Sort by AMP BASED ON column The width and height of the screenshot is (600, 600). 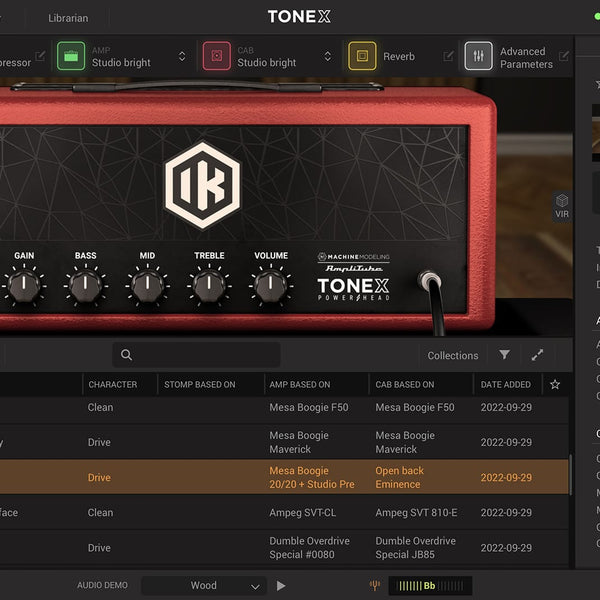click(300, 385)
